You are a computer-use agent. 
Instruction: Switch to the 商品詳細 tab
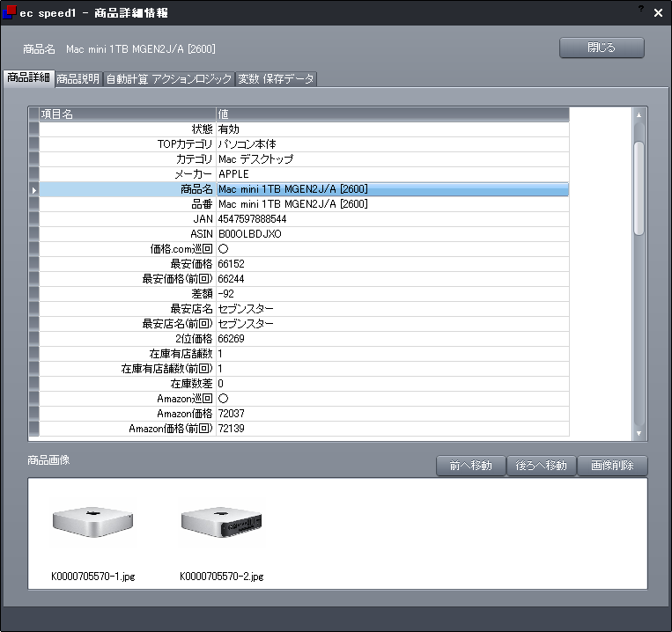pos(29,78)
